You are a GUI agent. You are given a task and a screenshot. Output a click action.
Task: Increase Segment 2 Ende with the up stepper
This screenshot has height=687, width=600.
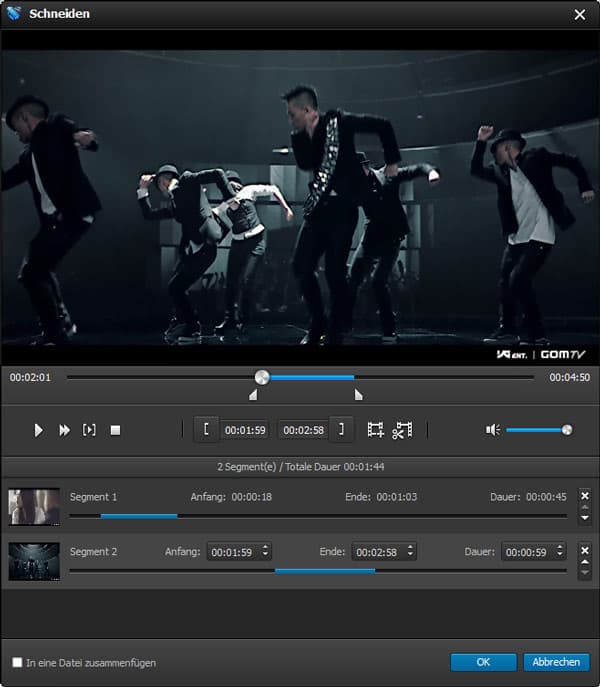(x=410, y=548)
